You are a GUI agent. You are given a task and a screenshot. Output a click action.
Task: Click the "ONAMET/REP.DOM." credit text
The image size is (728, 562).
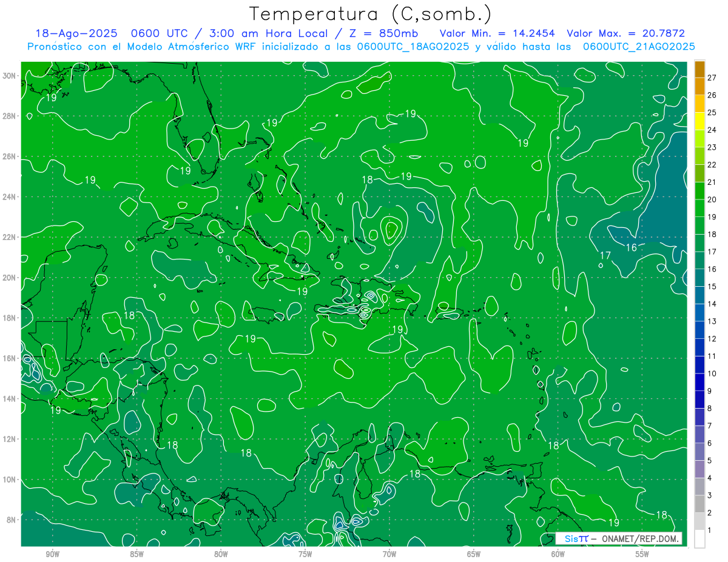coord(639,538)
